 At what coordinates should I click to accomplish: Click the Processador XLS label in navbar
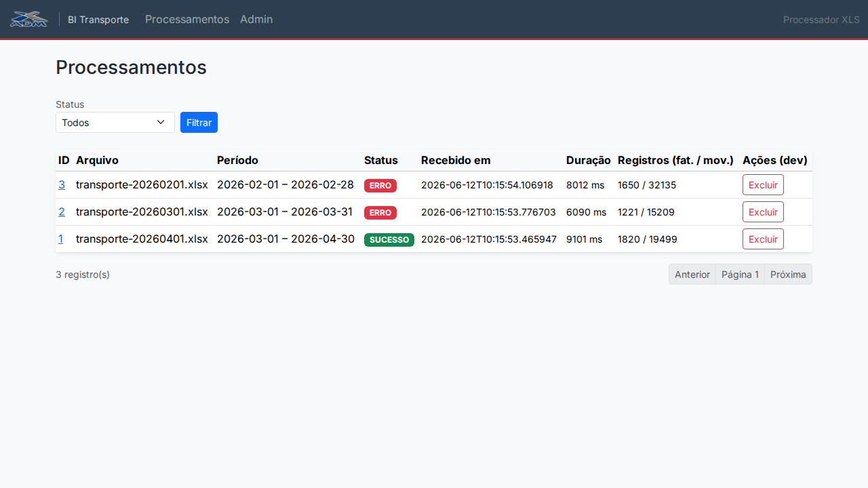point(821,20)
